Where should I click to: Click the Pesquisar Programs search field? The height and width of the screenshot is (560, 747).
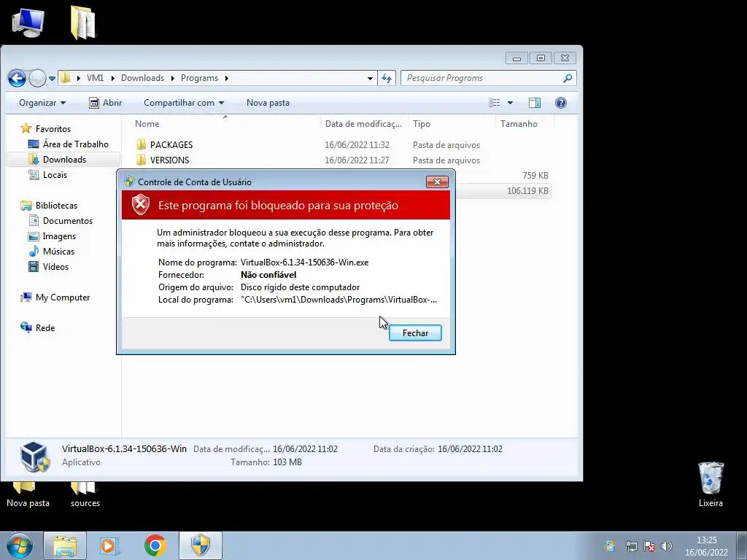coord(482,78)
